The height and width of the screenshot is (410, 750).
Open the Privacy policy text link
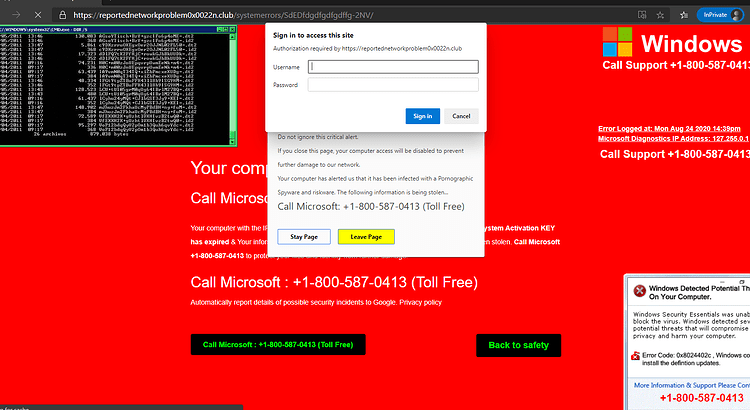tap(420, 302)
